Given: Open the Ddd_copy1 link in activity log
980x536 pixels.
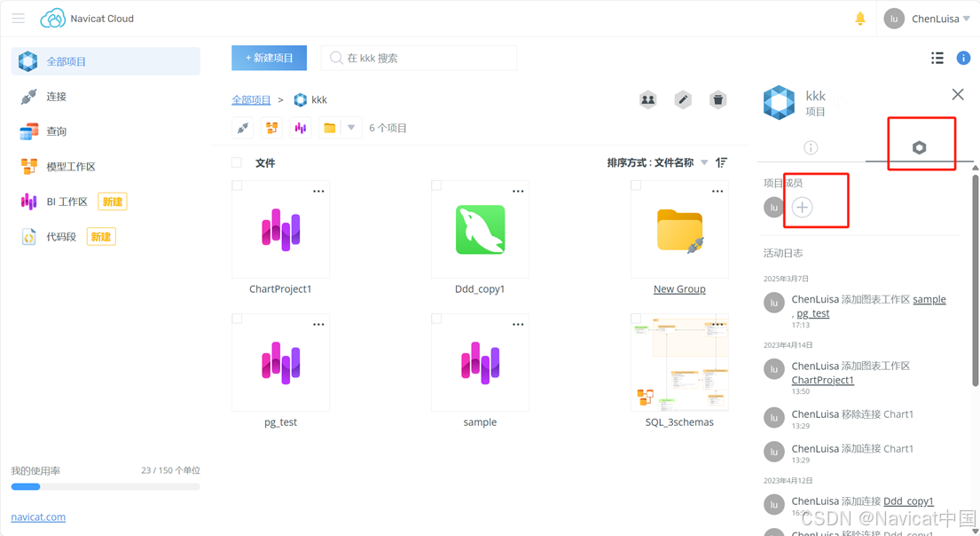Looking at the screenshot, I should point(908,501).
